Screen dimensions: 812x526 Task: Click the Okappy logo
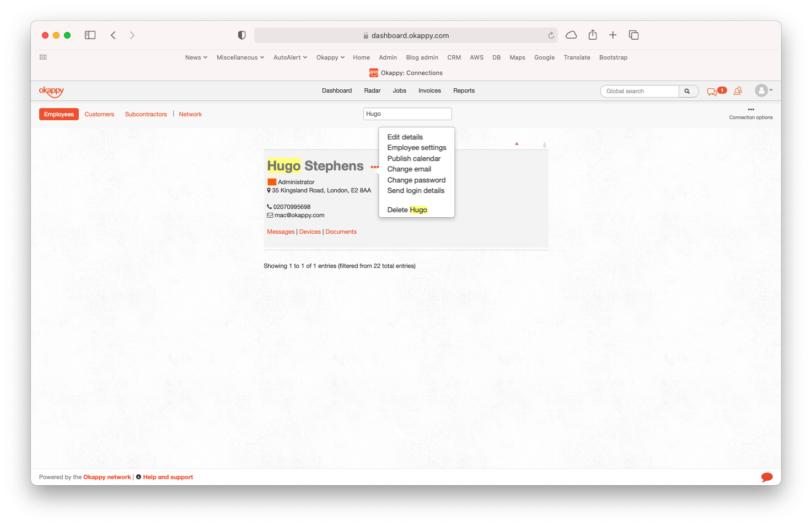click(x=51, y=91)
